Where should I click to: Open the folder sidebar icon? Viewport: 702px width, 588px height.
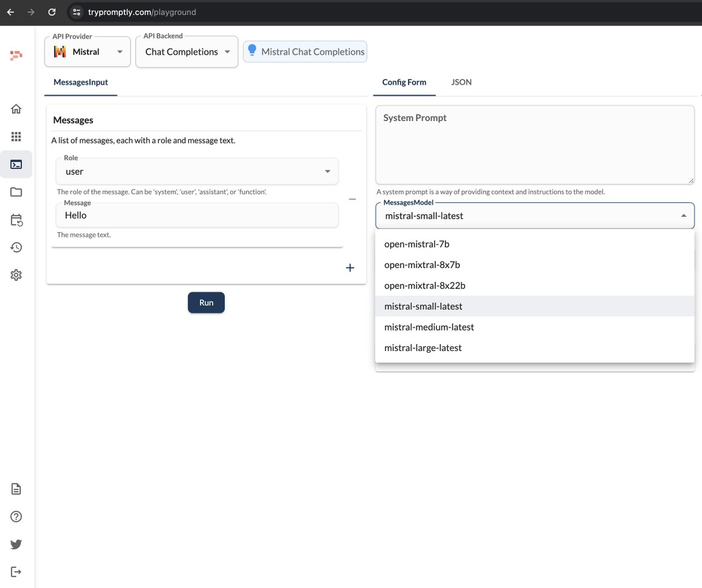pyautogui.click(x=16, y=192)
